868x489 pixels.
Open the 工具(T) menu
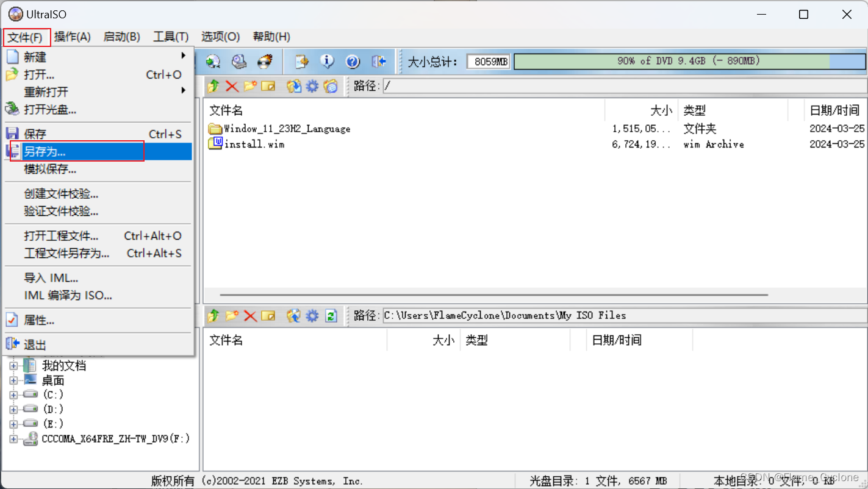click(171, 37)
